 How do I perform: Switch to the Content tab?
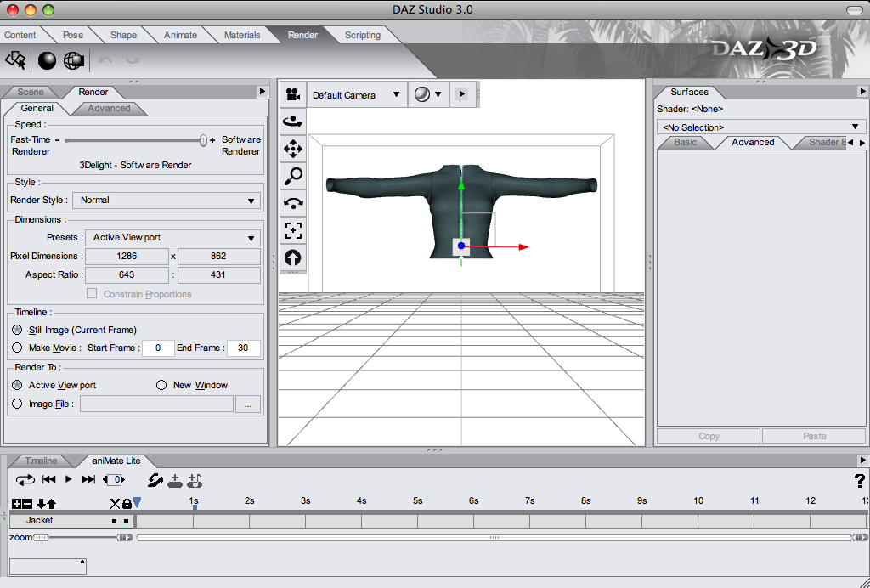coord(20,35)
